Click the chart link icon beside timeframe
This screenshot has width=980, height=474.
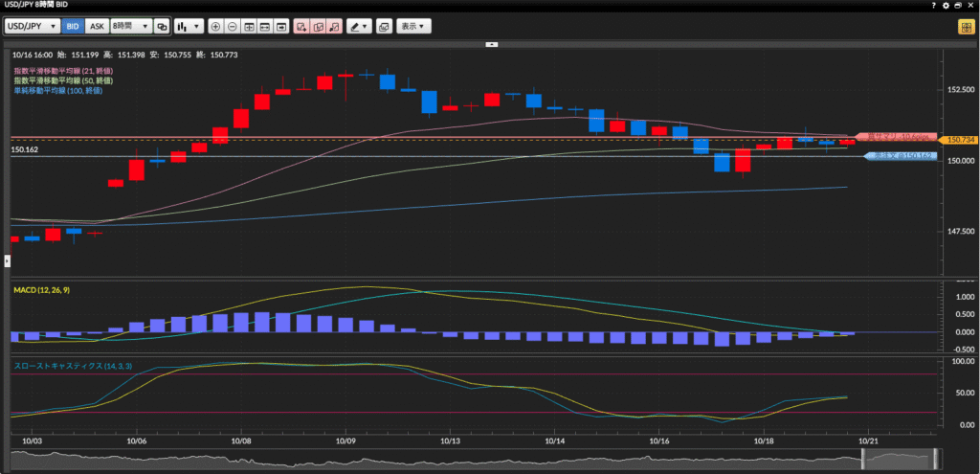pos(162,26)
